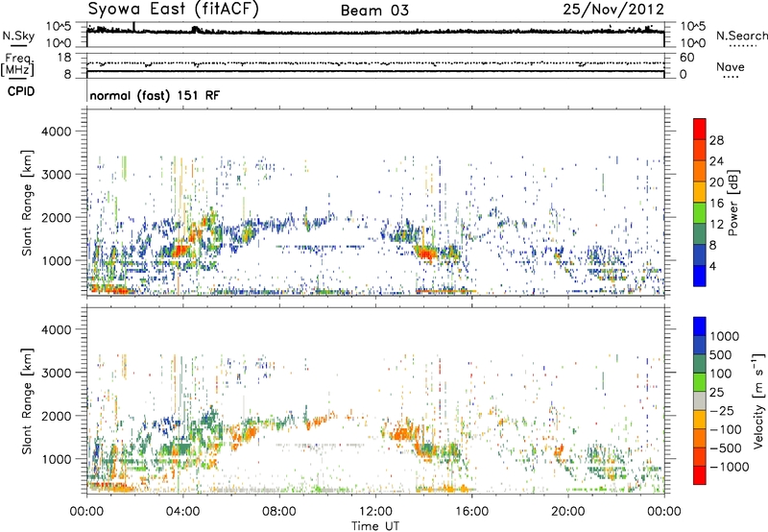This screenshot has width=768, height=532.
Task: Click the '1000' range tick of velocity panel
Action: point(57,459)
